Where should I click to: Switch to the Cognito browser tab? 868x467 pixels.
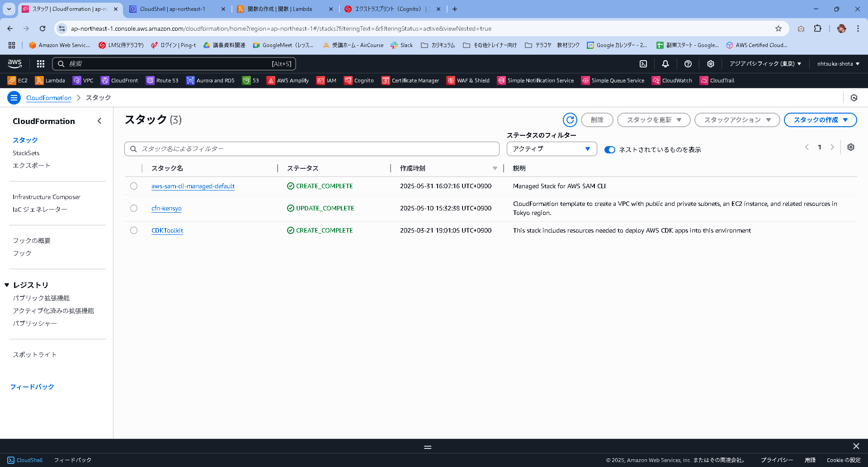392,9
